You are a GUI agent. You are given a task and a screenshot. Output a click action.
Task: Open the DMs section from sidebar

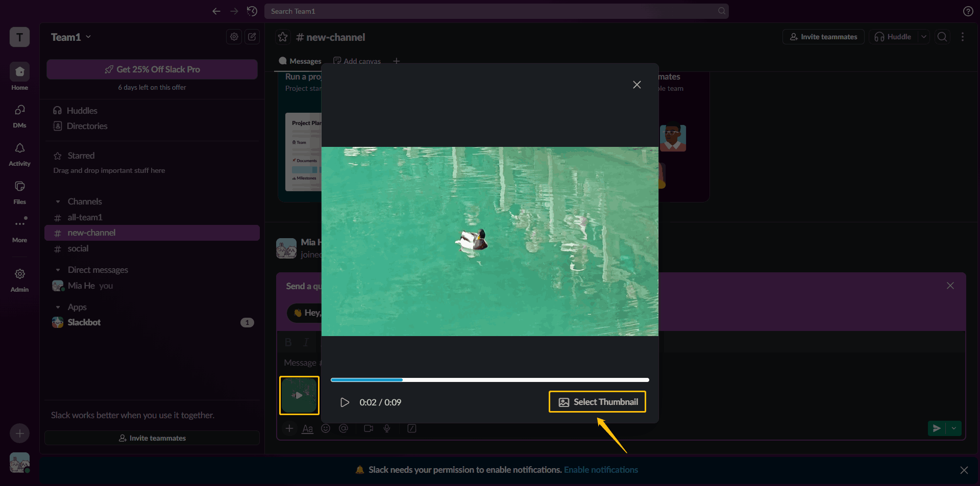tap(19, 115)
